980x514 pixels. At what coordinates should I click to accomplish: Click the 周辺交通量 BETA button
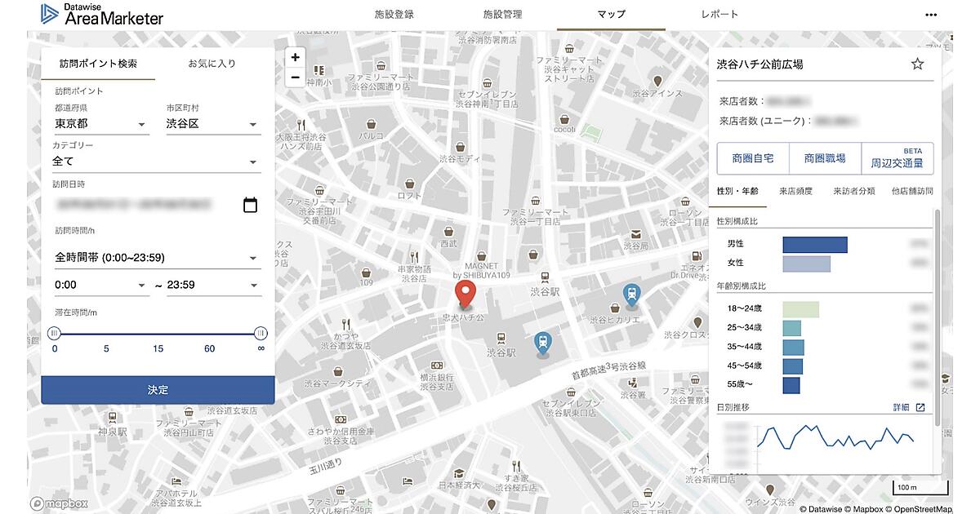pos(897,158)
